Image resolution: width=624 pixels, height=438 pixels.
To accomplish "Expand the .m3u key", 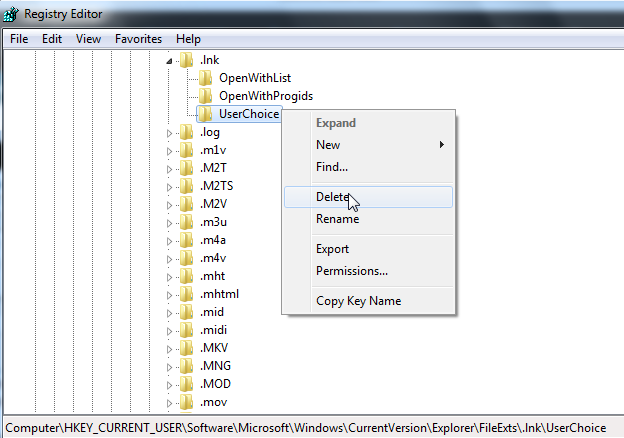I will pos(169,223).
